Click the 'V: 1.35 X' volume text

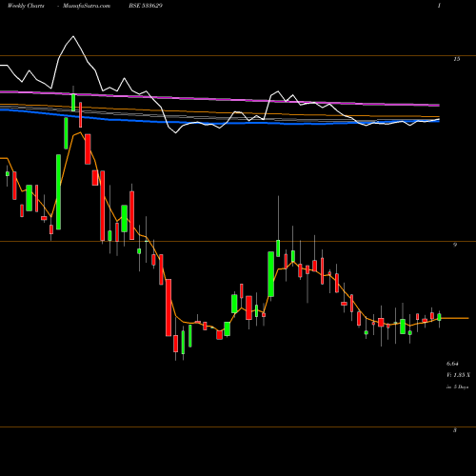coord(458,375)
